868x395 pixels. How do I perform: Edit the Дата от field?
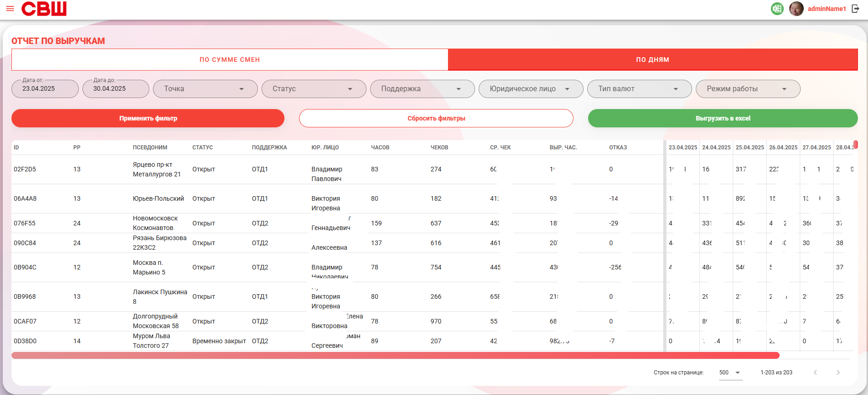click(x=45, y=89)
